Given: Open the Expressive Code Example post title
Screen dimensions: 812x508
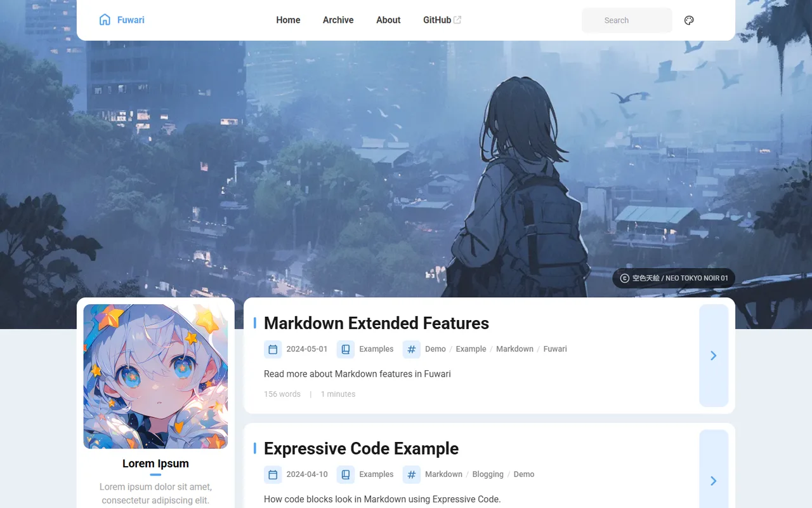Looking at the screenshot, I should tap(361, 448).
